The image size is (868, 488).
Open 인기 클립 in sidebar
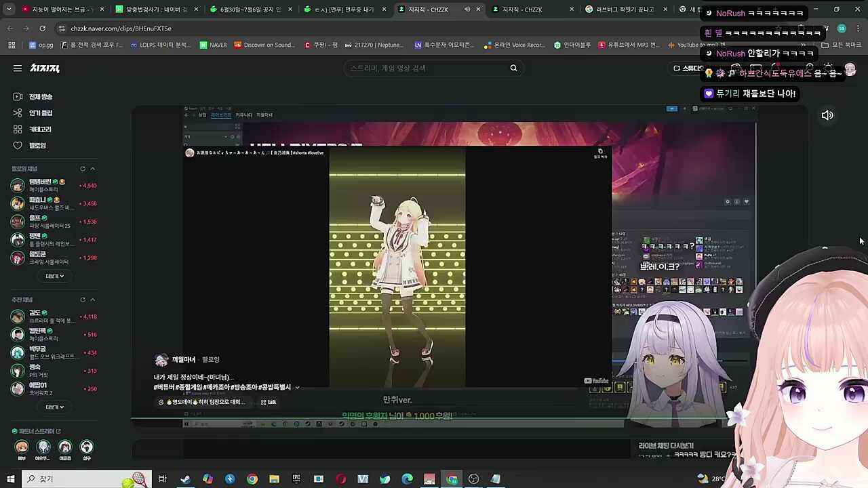(33, 113)
